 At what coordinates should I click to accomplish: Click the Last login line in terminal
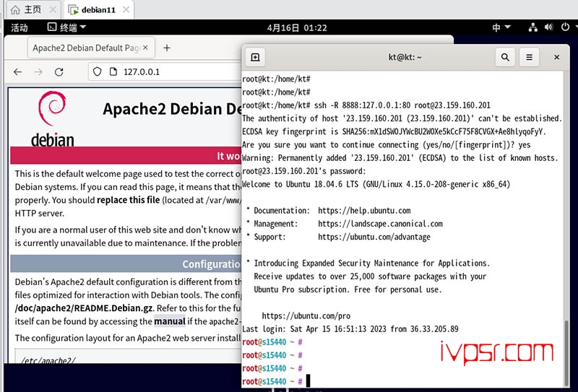tap(350, 329)
